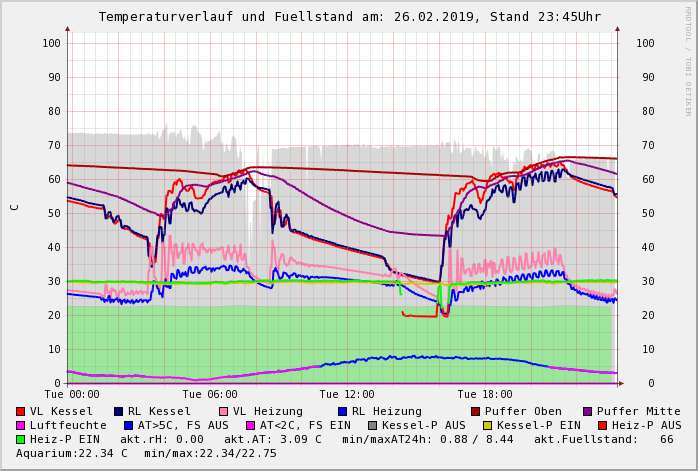Click the purple Puffer Mitte legend swatch
Screen dimensions: 698x471
click(587, 411)
